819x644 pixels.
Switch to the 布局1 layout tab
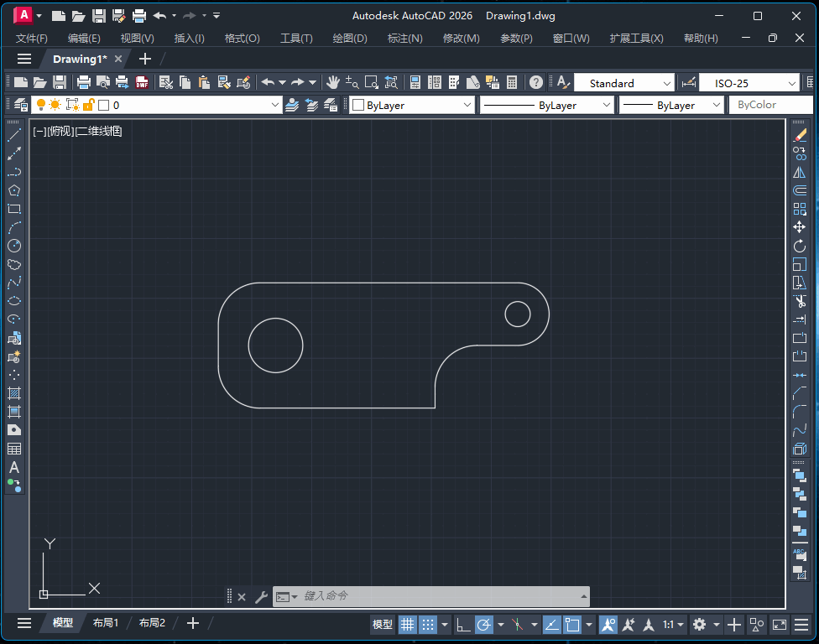[x=106, y=623]
